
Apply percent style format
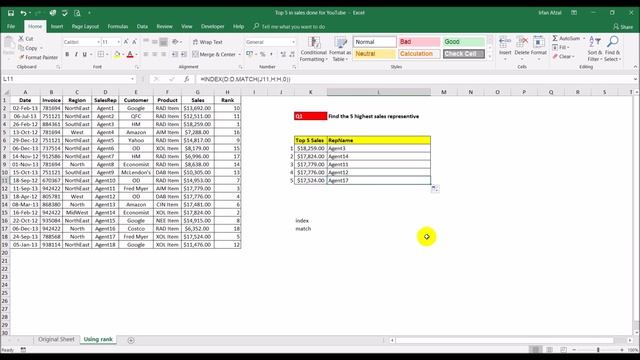pyautogui.click(x=262, y=54)
